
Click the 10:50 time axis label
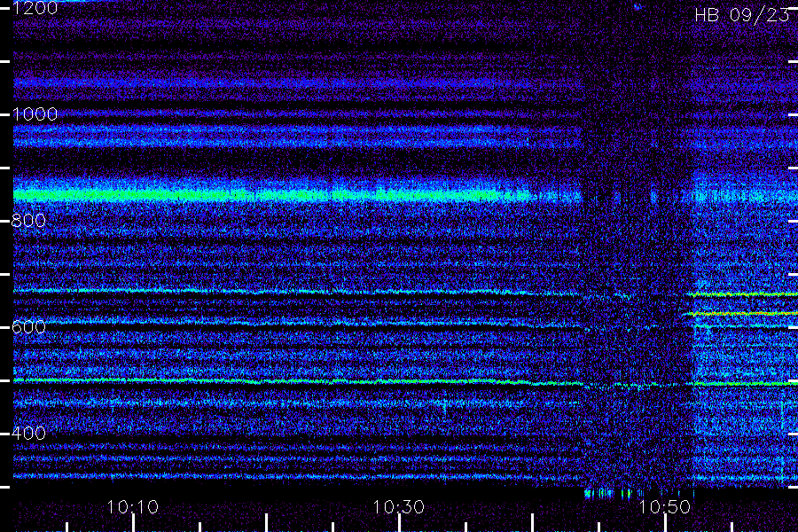click(665, 506)
